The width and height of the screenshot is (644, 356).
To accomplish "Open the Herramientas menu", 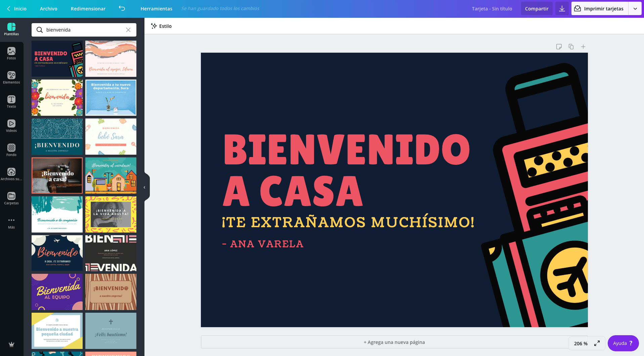I will (x=157, y=9).
